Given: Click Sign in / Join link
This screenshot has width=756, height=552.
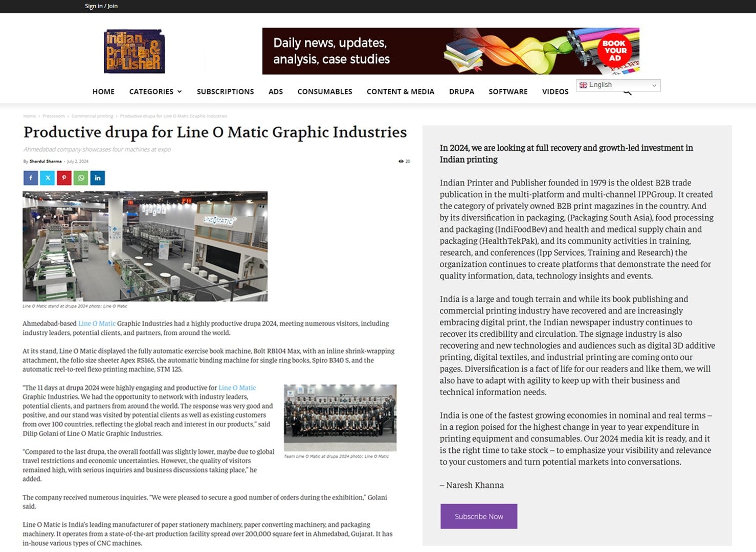Looking at the screenshot, I should coord(101,6).
